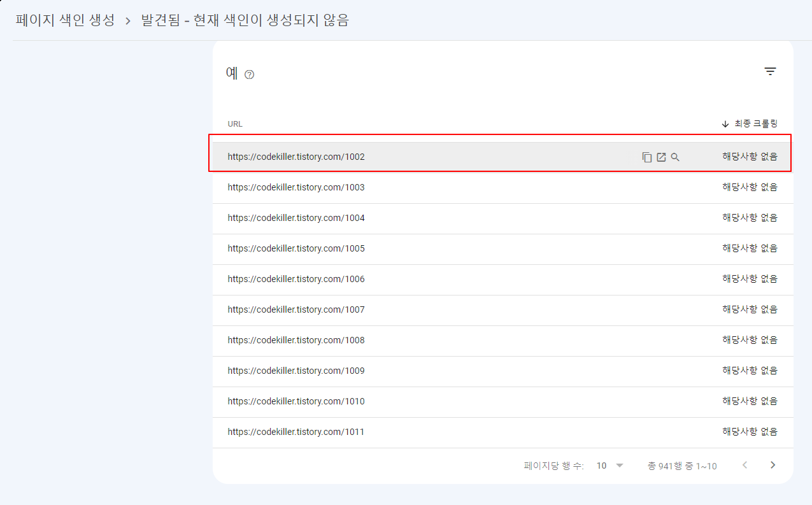
Task: Open URL 1002 in new tab via external link icon
Action: [x=661, y=157]
